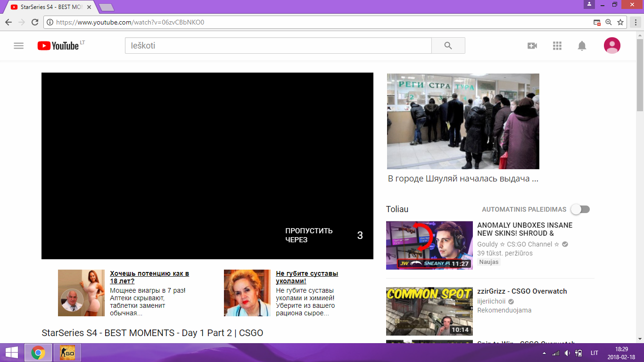Viewport: 644px width, 362px height.
Task: Click the address bar URL
Action: 130,22
